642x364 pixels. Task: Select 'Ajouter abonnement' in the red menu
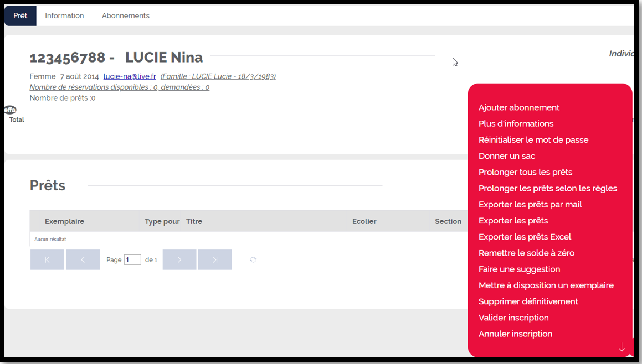[x=519, y=107]
